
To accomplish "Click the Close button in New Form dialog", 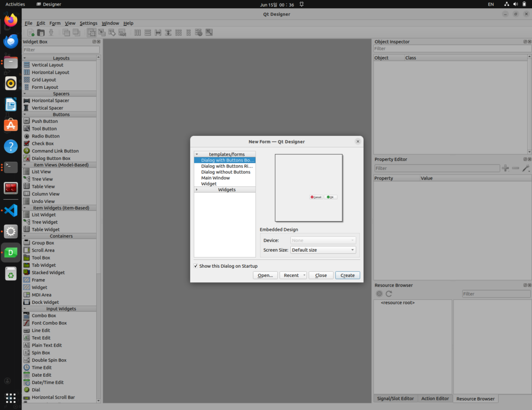I will (x=321, y=275).
